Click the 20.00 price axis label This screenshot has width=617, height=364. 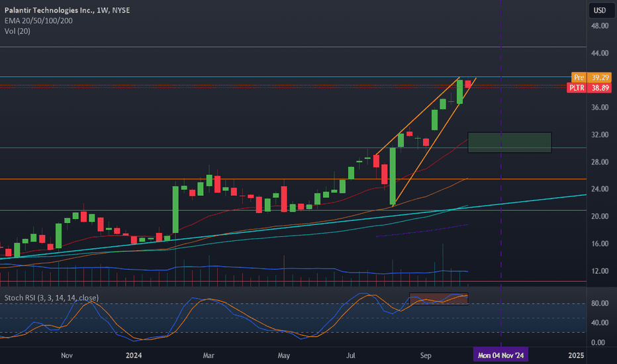coord(600,216)
